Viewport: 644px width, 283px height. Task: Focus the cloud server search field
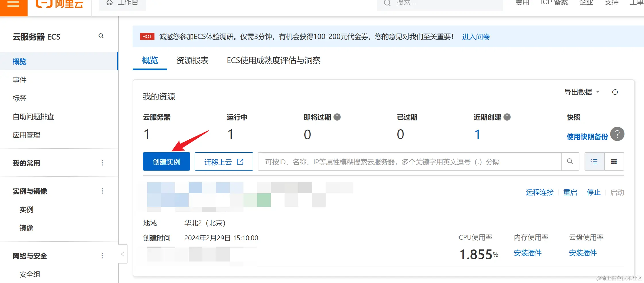[409, 162]
